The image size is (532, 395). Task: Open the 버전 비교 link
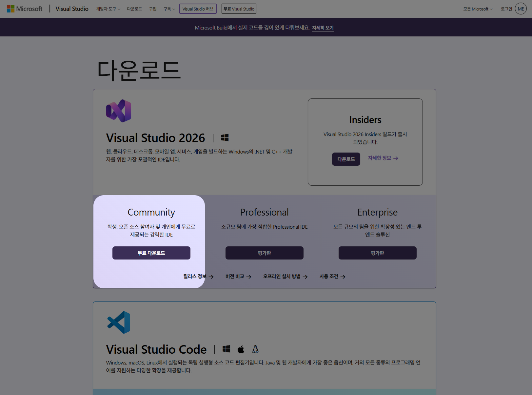(238, 277)
